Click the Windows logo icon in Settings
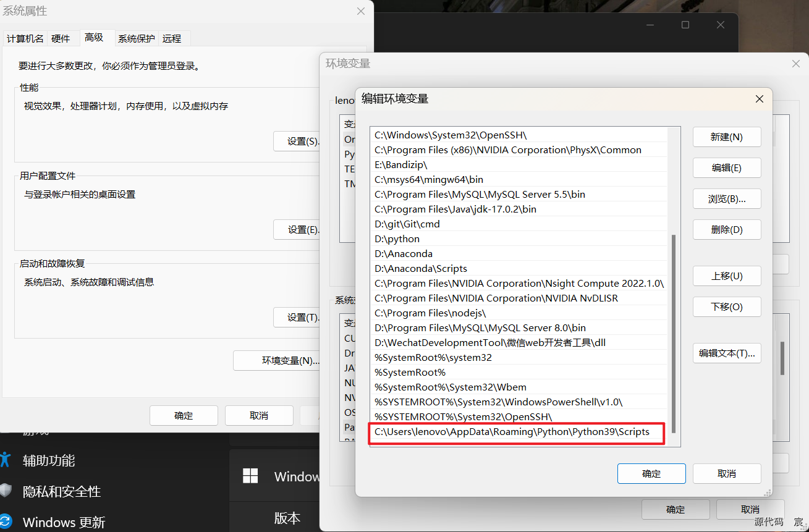 [250, 476]
